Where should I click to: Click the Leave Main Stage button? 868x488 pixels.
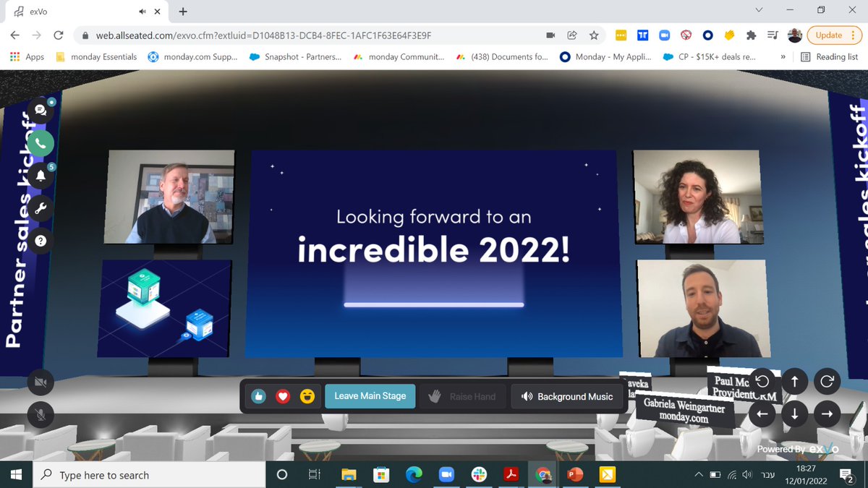370,396
